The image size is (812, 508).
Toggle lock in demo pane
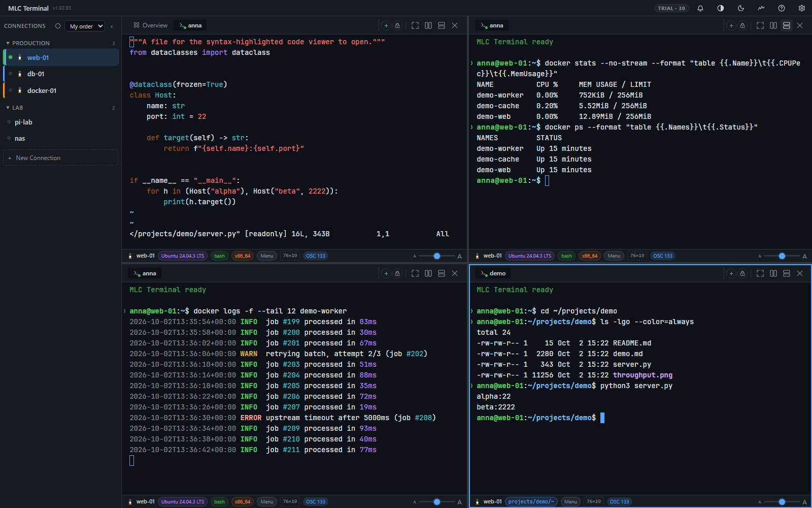point(742,273)
